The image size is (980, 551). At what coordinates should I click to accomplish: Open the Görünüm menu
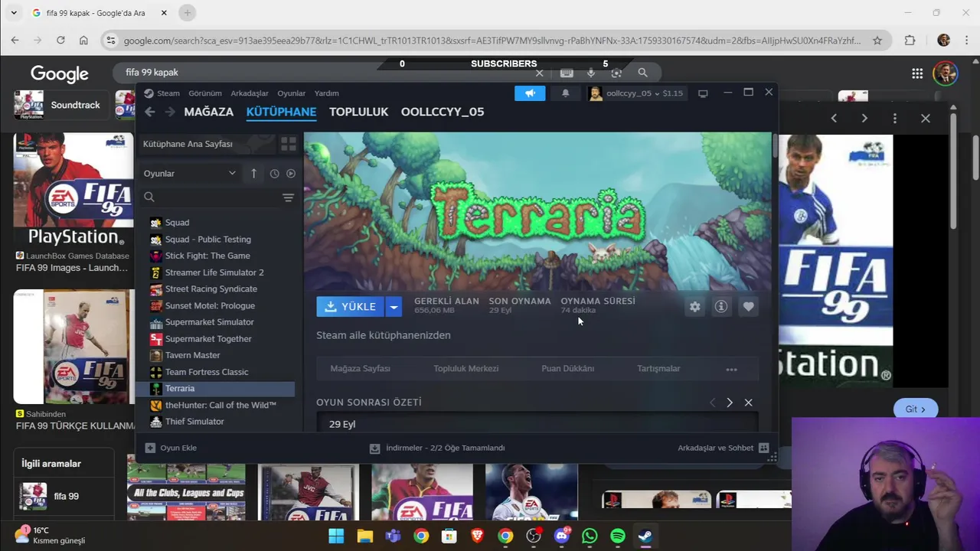tap(205, 93)
